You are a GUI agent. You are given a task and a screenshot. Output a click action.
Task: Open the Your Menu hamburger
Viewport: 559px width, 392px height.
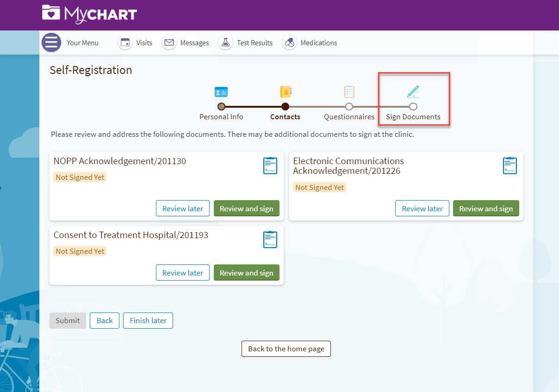click(51, 42)
